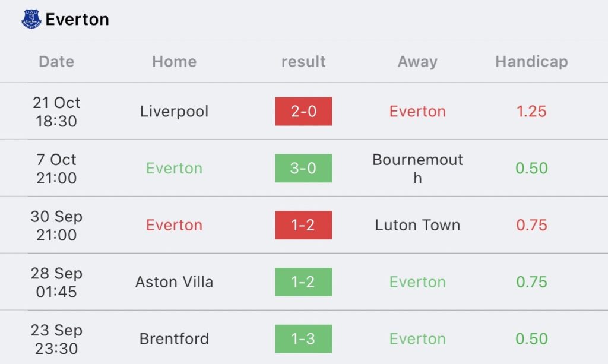Click the 21 Oct 18:30 match date
Image resolution: width=608 pixels, height=364 pixels.
pos(56,111)
